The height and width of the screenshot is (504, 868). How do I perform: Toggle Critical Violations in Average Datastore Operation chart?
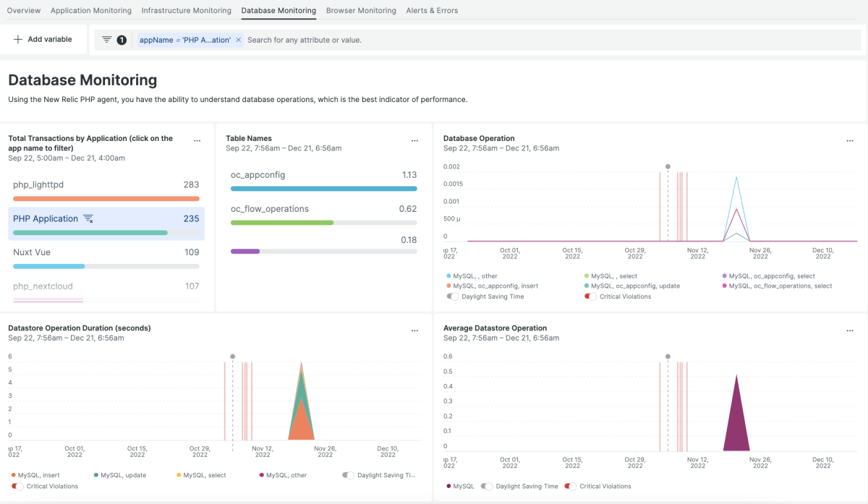570,487
